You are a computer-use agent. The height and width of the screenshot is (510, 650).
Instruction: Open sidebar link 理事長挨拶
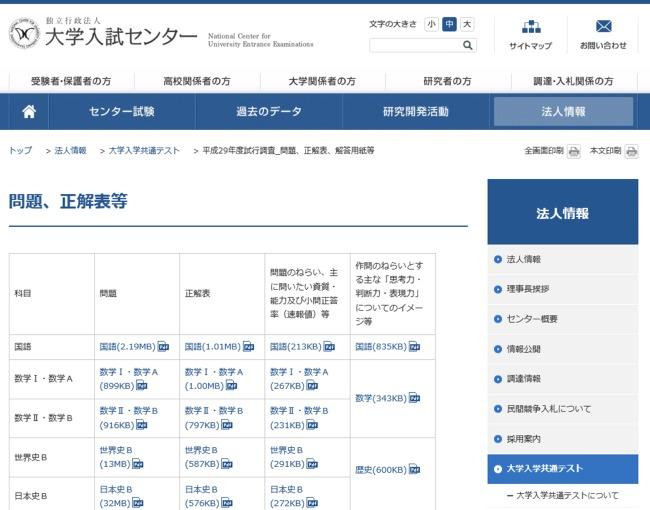(x=563, y=289)
